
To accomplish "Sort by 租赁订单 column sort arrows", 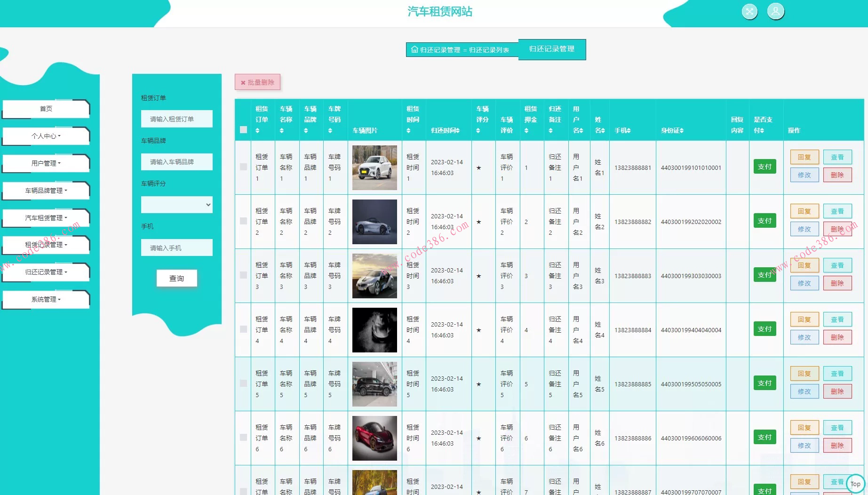I will [x=257, y=131].
